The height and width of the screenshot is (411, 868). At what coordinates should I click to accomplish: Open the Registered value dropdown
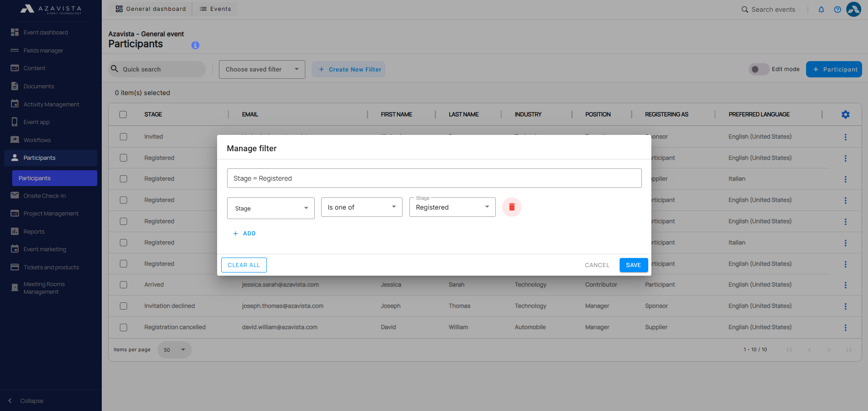[x=452, y=207]
